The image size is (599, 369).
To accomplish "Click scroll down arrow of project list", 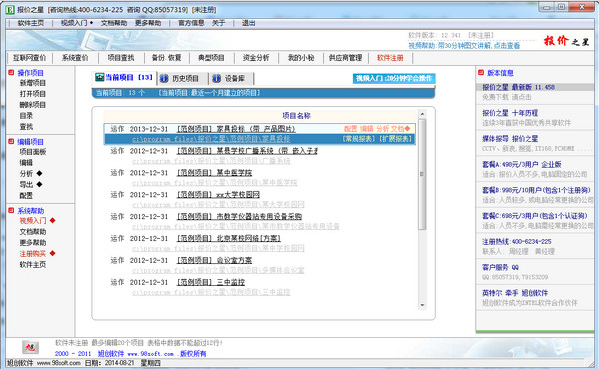I will (422, 305).
